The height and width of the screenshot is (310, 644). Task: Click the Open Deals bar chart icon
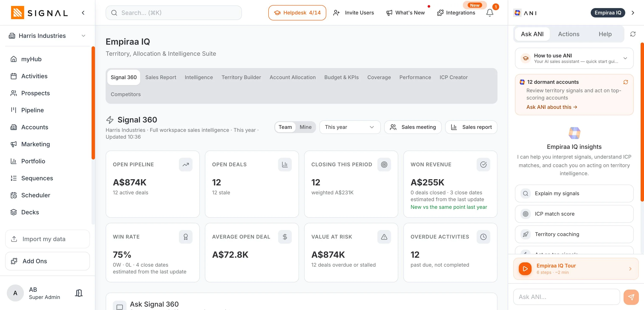285,165
